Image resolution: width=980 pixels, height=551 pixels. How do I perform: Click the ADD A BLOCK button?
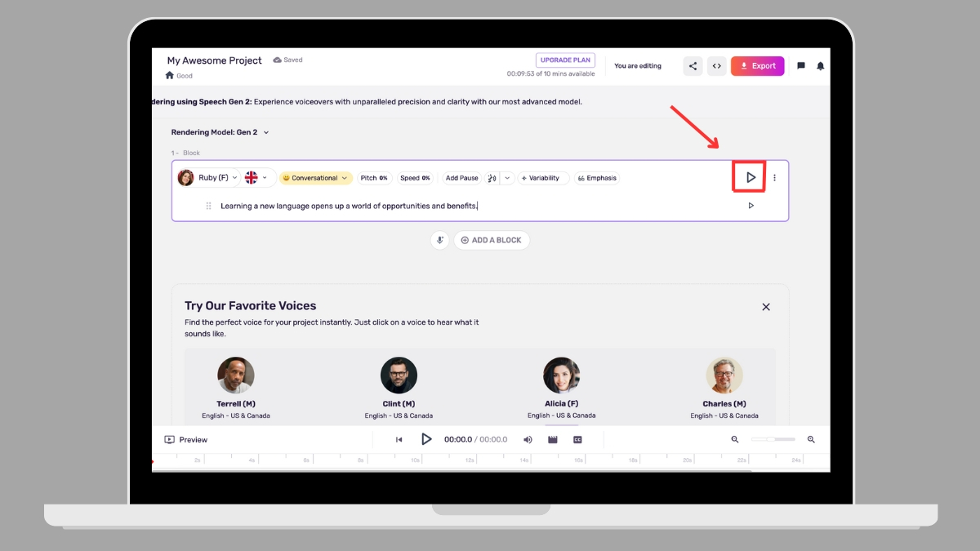(x=491, y=240)
